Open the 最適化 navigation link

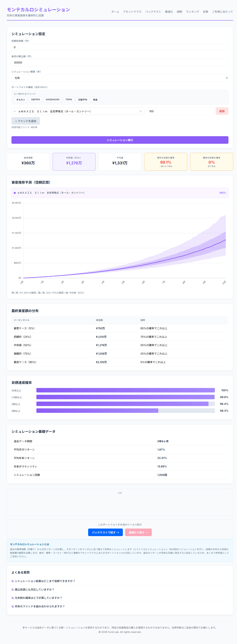click(x=169, y=12)
